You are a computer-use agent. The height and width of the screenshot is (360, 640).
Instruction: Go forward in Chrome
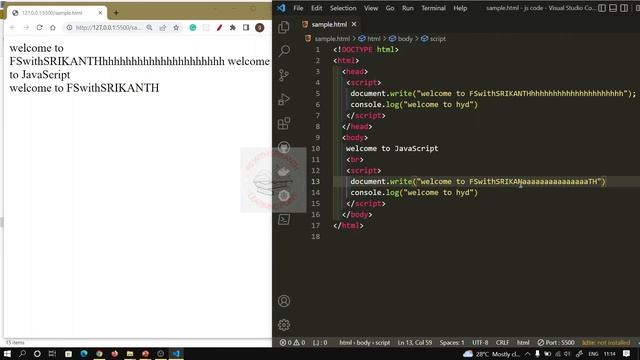[26, 27]
